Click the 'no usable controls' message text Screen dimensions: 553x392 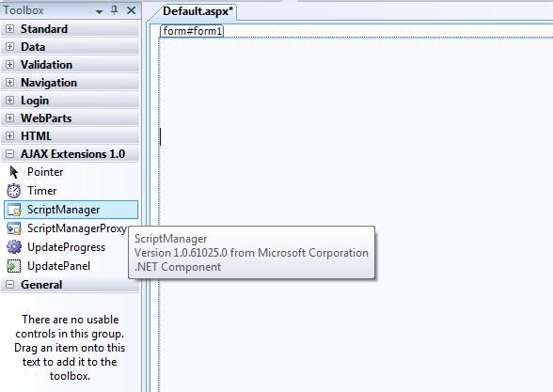70,348
